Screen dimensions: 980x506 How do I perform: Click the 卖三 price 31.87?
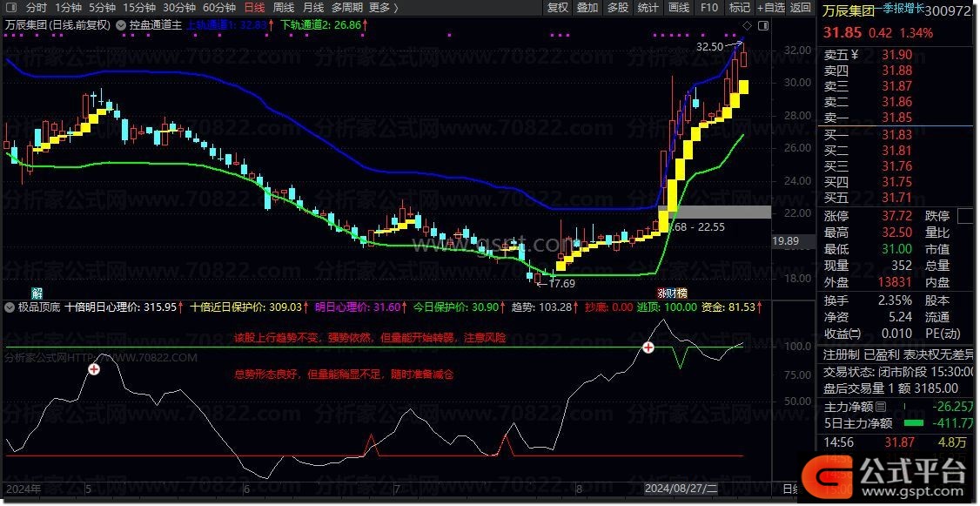click(896, 86)
